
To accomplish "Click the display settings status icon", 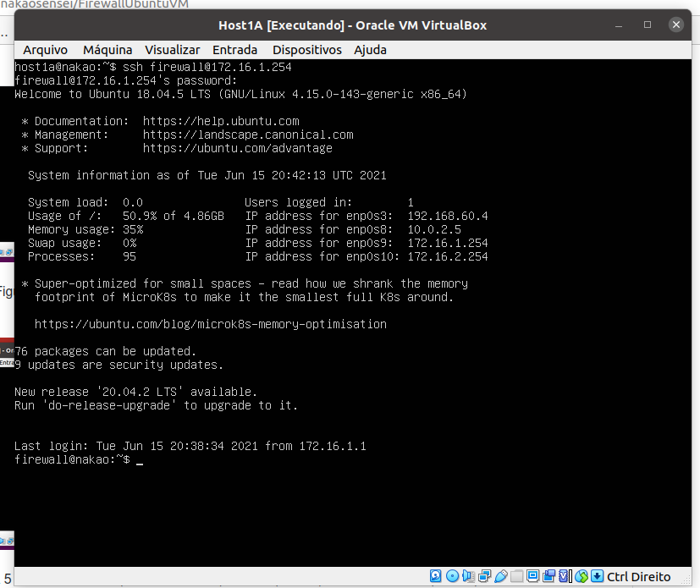I will click(x=532, y=576).
